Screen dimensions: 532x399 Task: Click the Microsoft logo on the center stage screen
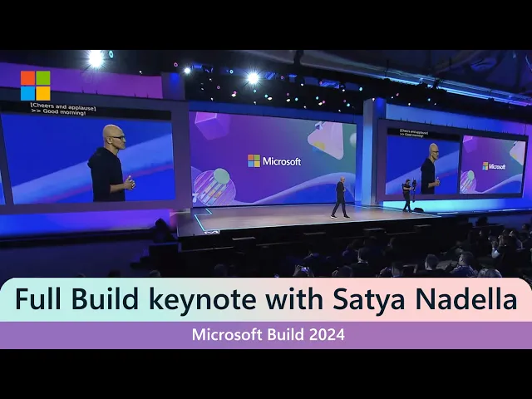point(274,161)
